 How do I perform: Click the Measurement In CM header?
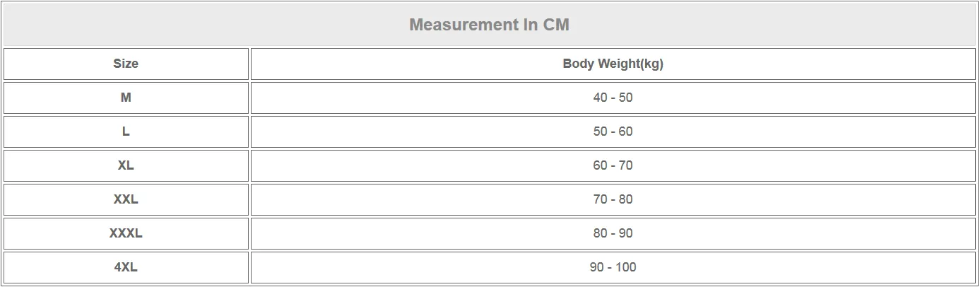[490, 25]
